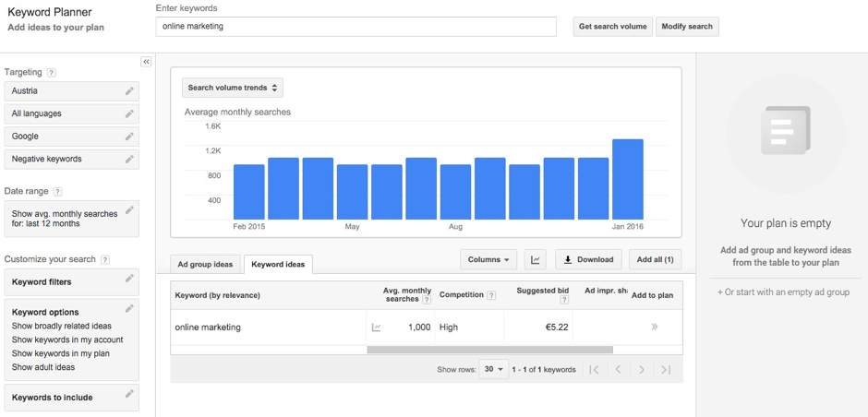Click Show adult ideas option
Screen dimensions: 868x417
[x=43, y=367]
